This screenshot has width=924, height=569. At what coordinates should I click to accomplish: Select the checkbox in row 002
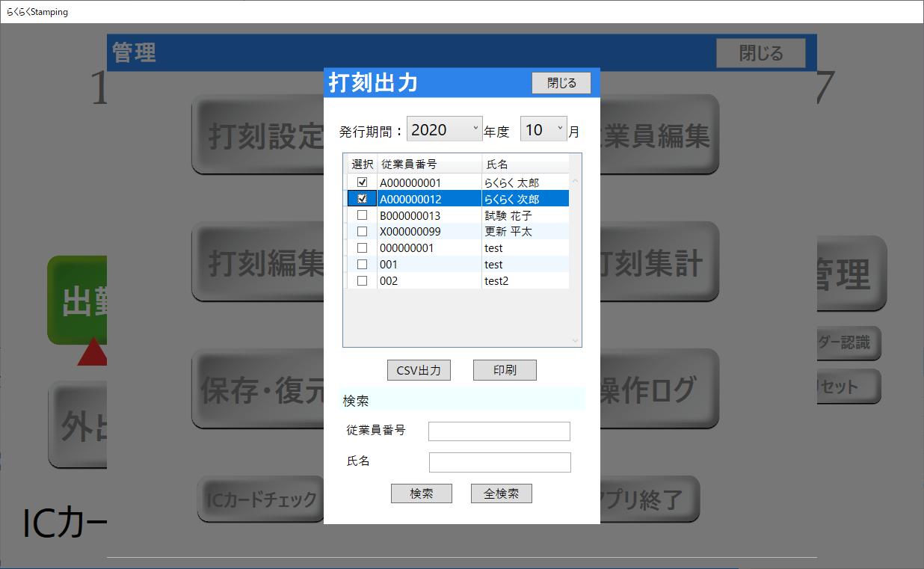click(x=363, y=281)
